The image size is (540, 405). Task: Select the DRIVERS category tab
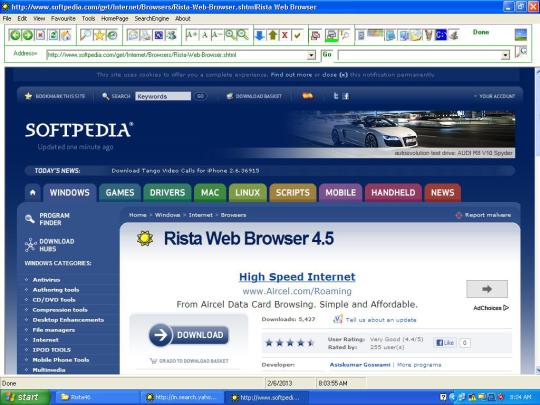point(167,193)
